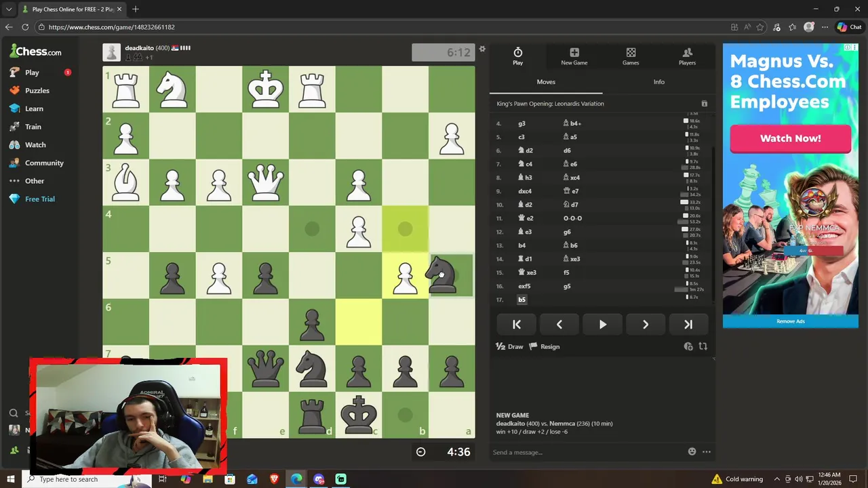The height and width of the screenshot is (488, 868).
Task: Open browser Settings and more menu
Action: pyautogui.click(x=825, y=27)
